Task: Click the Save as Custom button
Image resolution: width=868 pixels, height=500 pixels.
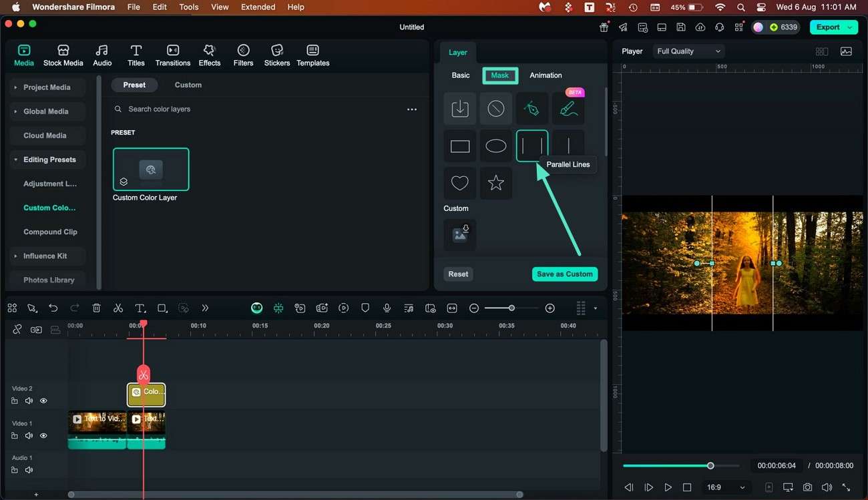Action: coord(565,274)
